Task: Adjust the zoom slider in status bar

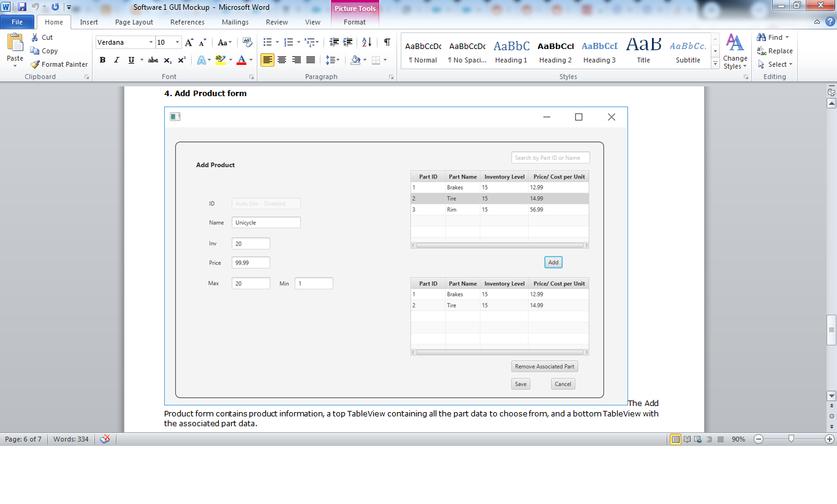Action: [x=790, y=439]
